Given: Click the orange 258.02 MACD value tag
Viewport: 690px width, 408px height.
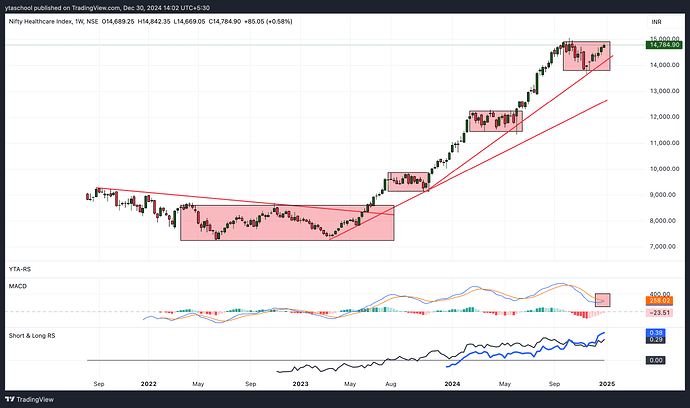Looking at the screenshot, I should (659, 299).
